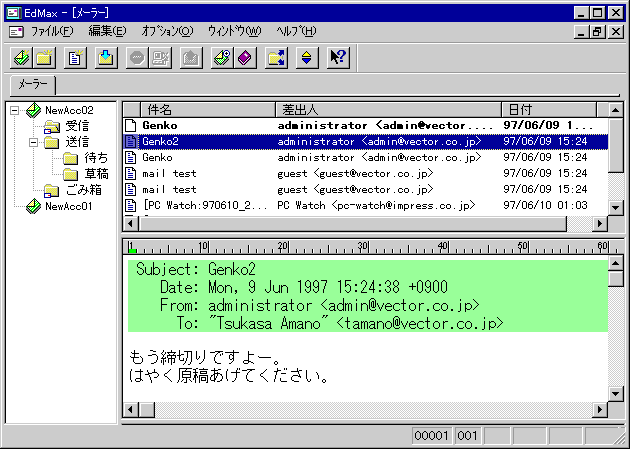Image resolution: width=630 pixels, height=449 pixels.
Task: Select the メーラー tab
Action: click(33, 84)
